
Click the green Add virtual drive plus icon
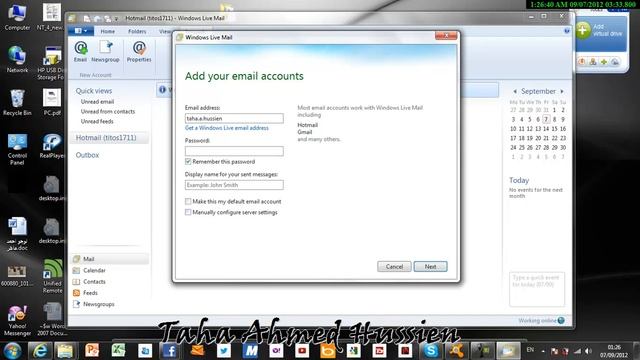(583, 30)
